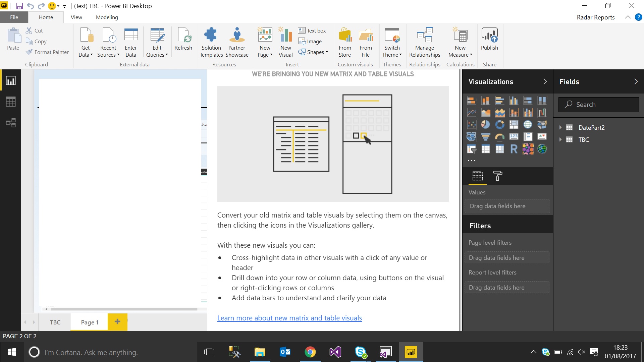Open the Format paint roller pane

pyautogui.click(x=497, y=176)
